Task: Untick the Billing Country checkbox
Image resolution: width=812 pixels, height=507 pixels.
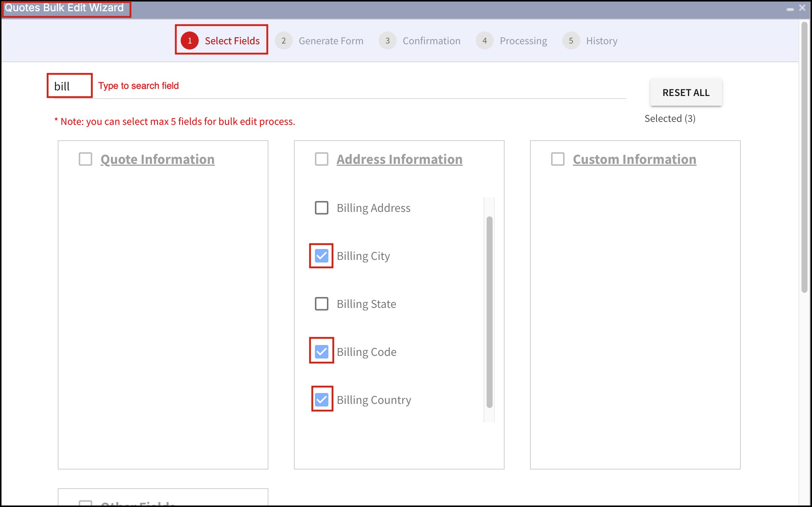Action: point(322,400)
